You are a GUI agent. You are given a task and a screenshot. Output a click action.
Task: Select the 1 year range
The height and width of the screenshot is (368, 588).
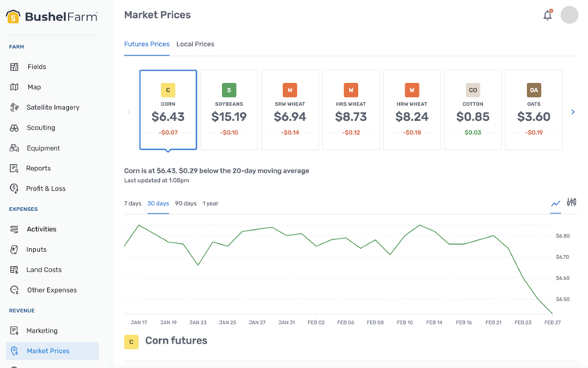point(210,203)
